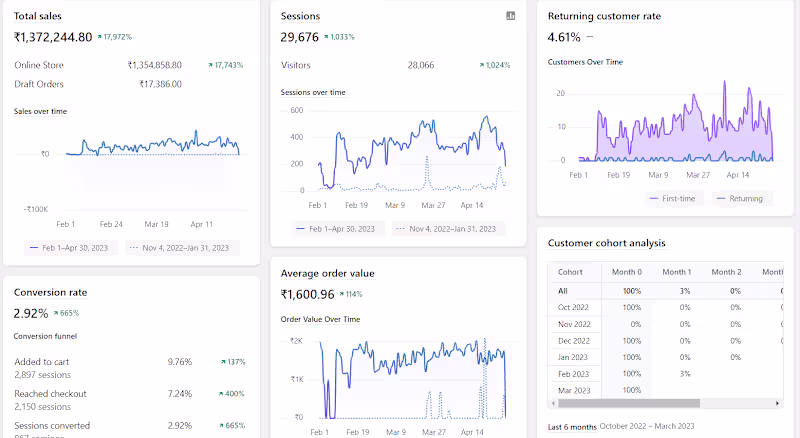Open the Customer cohort analysis report
The width and height of the screenshot is (800, 438).
pos(607,243)
